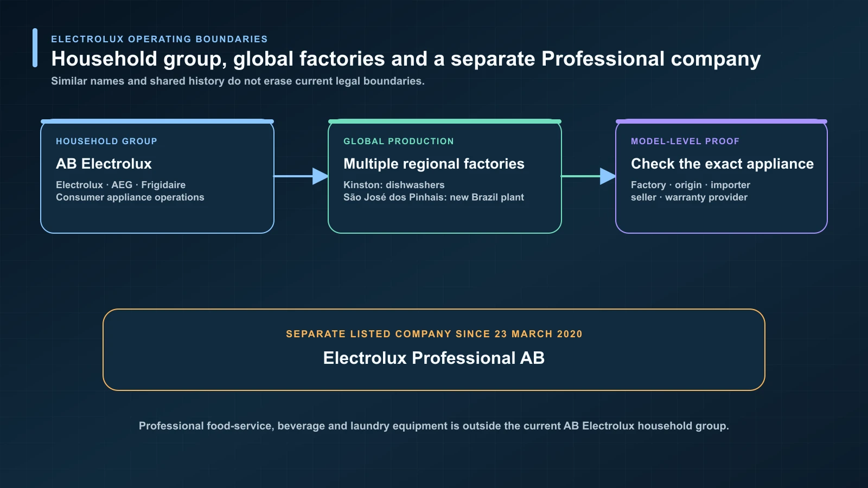Screen dimensions: 868x488
Task: Click the 'GLOBAL PRODUCTION' card label
Action: tap(398, 141)
